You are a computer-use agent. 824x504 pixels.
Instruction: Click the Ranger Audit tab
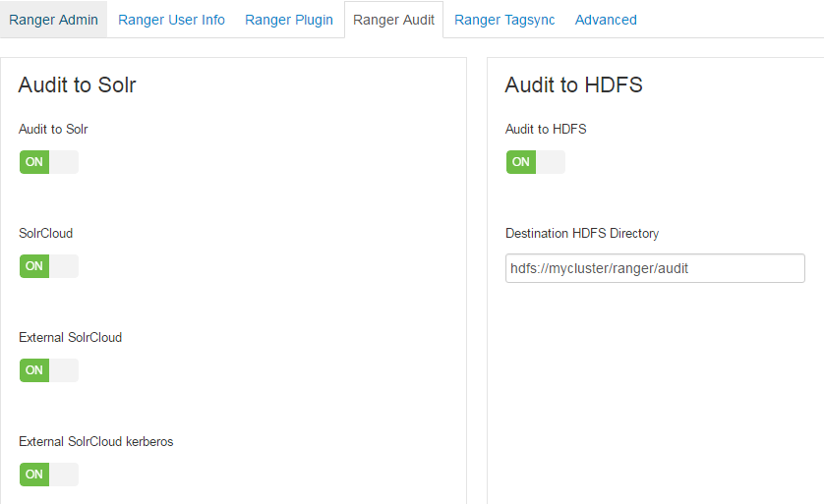pyautogui.click(x=393, y=20)
